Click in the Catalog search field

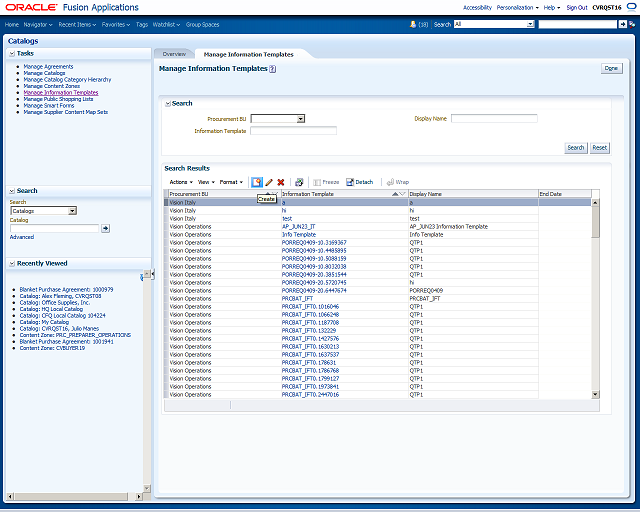click(54, 228)
